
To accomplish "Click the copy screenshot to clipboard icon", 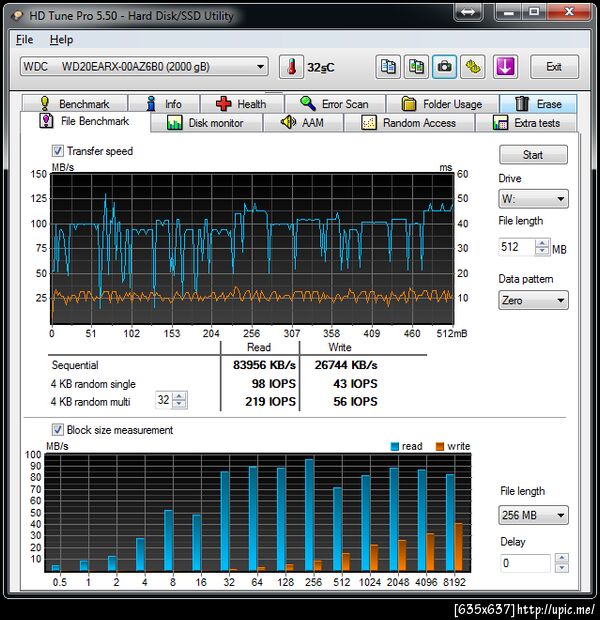I will coord(416,67).
